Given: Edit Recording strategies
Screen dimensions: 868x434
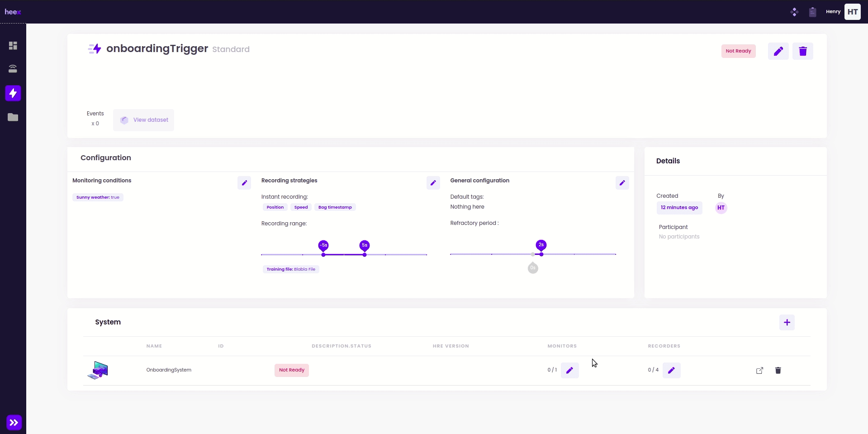Looking at the screenshot, I should point(433,183).
